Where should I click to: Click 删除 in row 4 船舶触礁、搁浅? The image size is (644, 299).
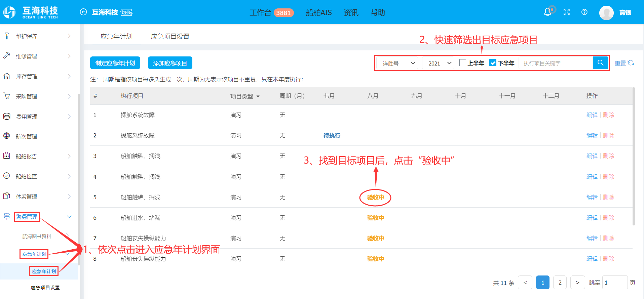(608, 177)
